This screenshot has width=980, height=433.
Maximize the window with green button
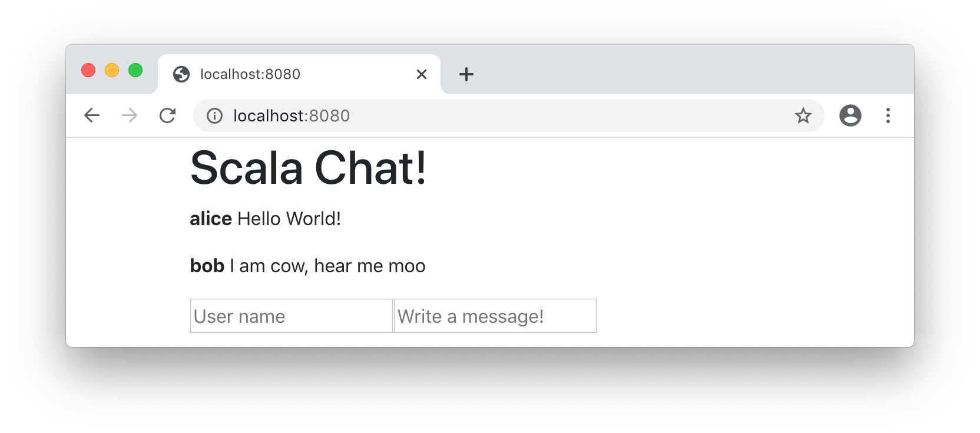click(135, 71)
